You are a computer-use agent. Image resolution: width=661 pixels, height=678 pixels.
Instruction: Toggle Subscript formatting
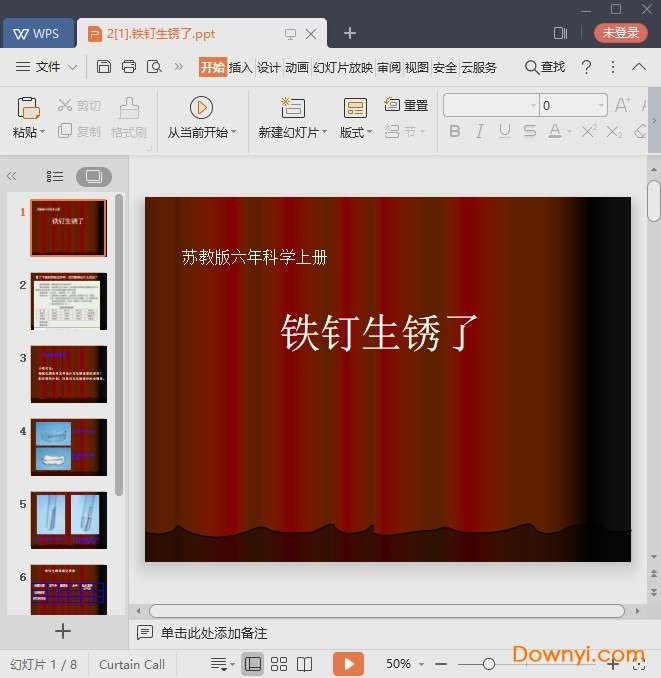click(614, 131)
